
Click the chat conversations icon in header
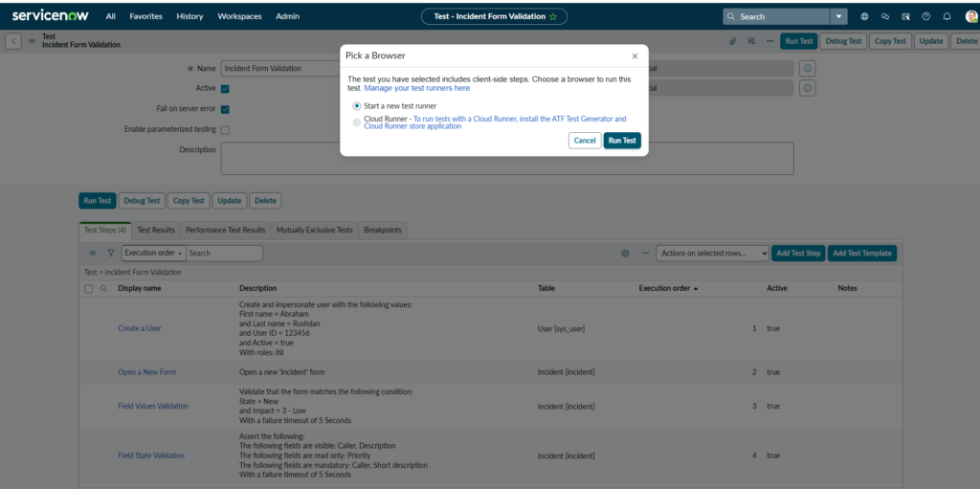(x=885, y=16)
